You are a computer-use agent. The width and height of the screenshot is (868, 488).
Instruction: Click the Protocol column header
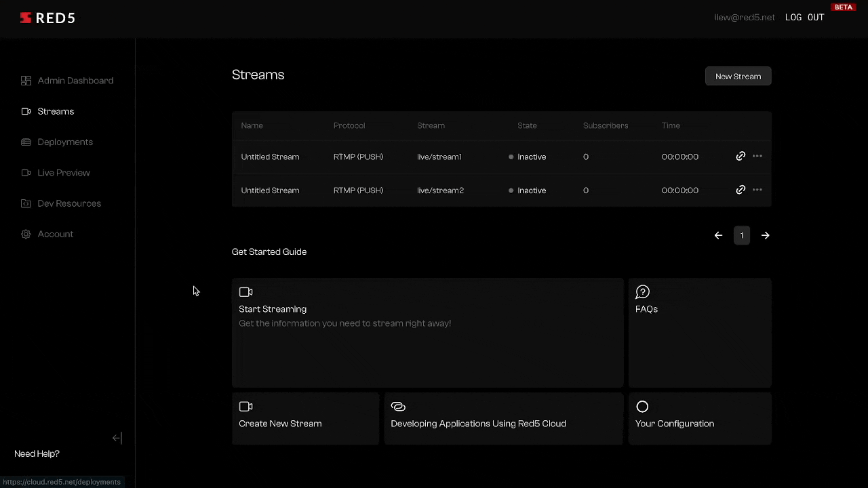(x=349, y=125)
